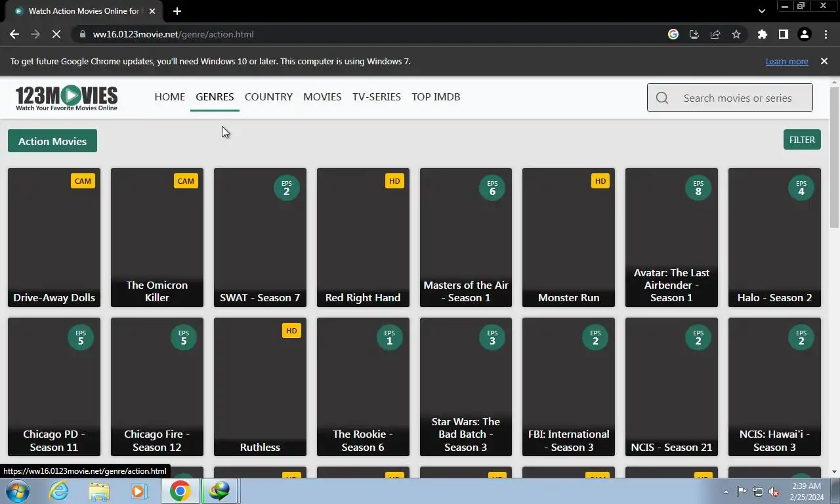The height and width of the screenshot is (504, 840).
Task: Follow the Learn more link
Action: click(787, 61)
